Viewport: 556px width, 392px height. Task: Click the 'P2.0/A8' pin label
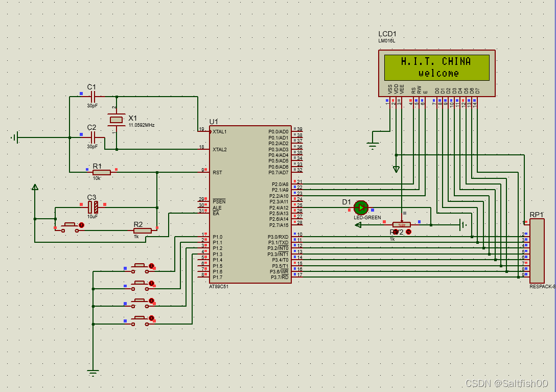pos(280,184)
